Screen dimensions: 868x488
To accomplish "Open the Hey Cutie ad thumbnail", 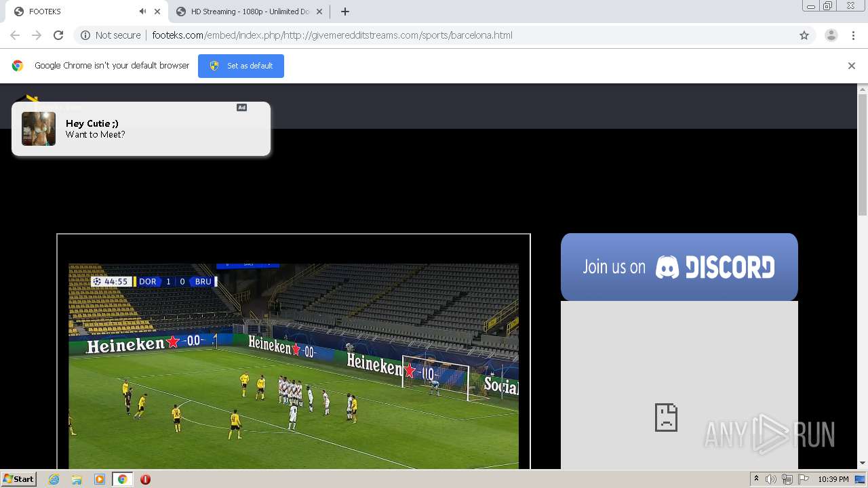I will (39, 129).
